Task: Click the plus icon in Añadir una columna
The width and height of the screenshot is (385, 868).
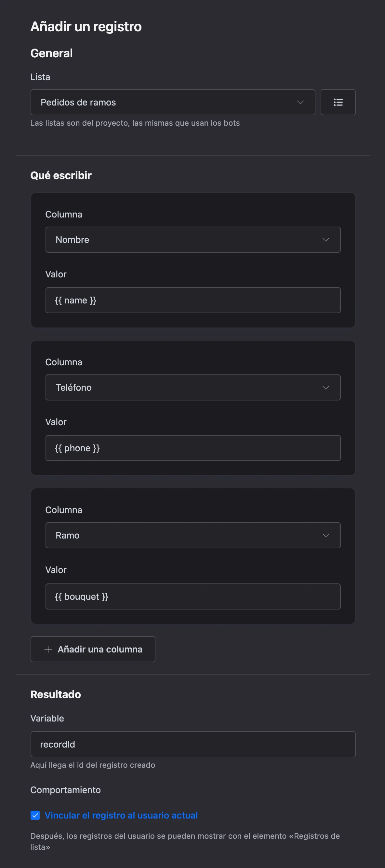Action: click(48, 649)
